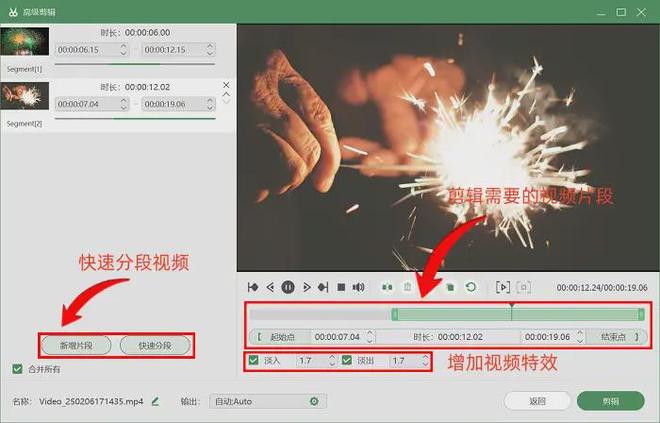
Task: Decrease the end point time stepper below timeline
Action: [x=580, y=340]
